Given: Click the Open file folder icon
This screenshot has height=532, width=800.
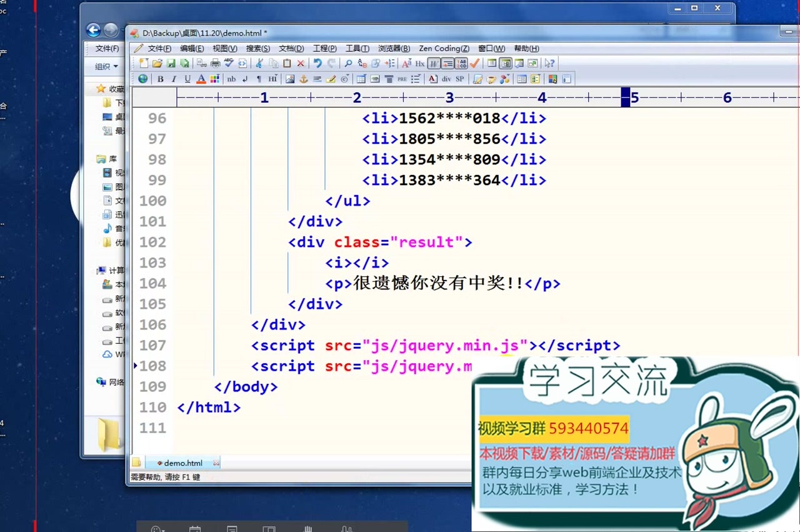Looking at the screenshot, I should pyautogui.click(x=157, y=63).
